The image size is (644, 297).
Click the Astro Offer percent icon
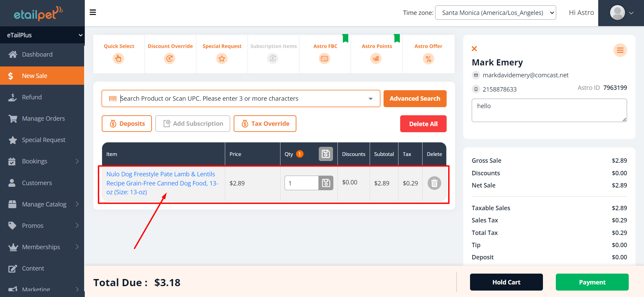pos(428,59)
